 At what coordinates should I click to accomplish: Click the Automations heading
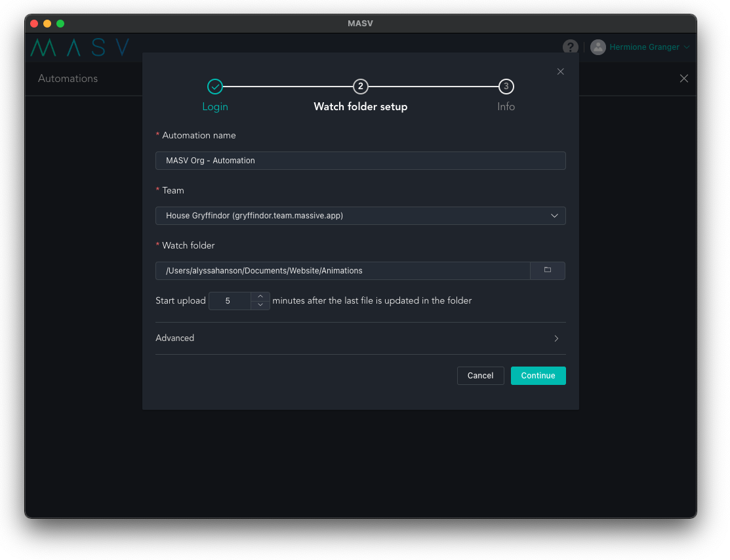click(x=68, y=79)
